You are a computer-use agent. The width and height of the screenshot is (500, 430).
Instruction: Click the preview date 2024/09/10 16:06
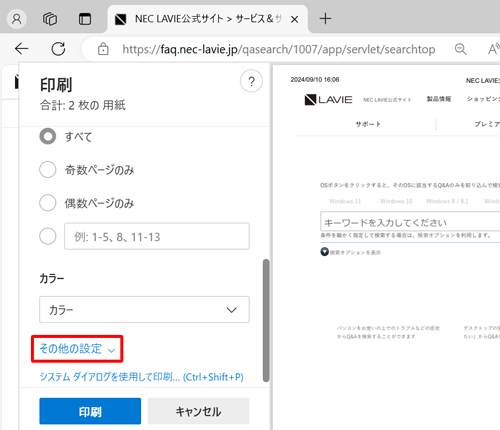coord(315,80)
